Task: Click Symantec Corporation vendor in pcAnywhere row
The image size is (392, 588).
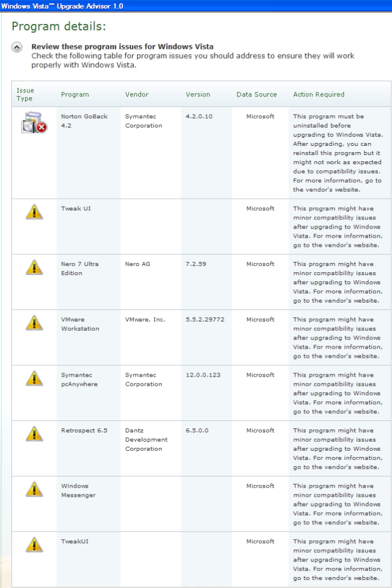Action: coord(143,380)
